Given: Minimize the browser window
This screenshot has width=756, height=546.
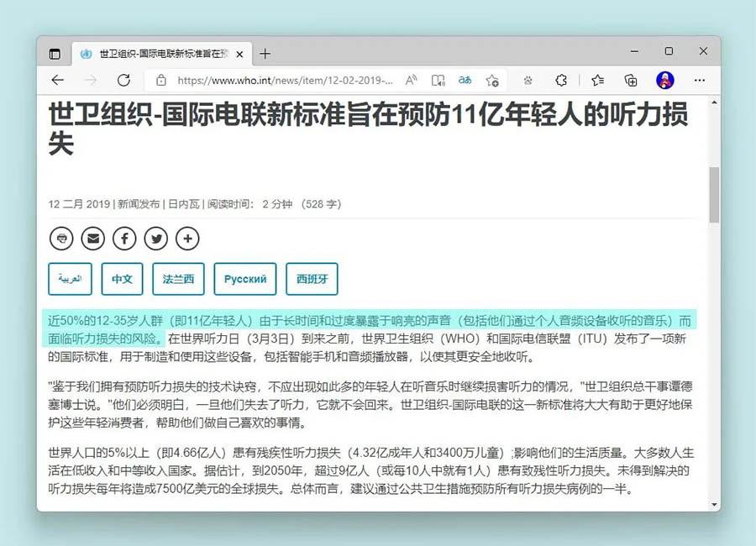Looking at the screenshot, I should pyautogui.click(x=634, y=51).
